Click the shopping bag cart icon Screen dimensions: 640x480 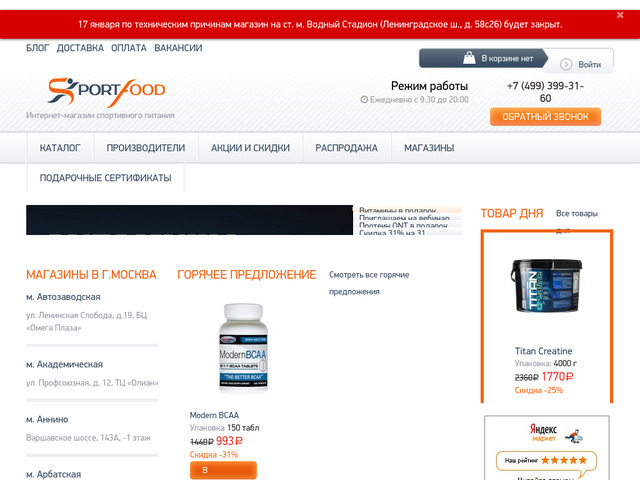[469, 58]
